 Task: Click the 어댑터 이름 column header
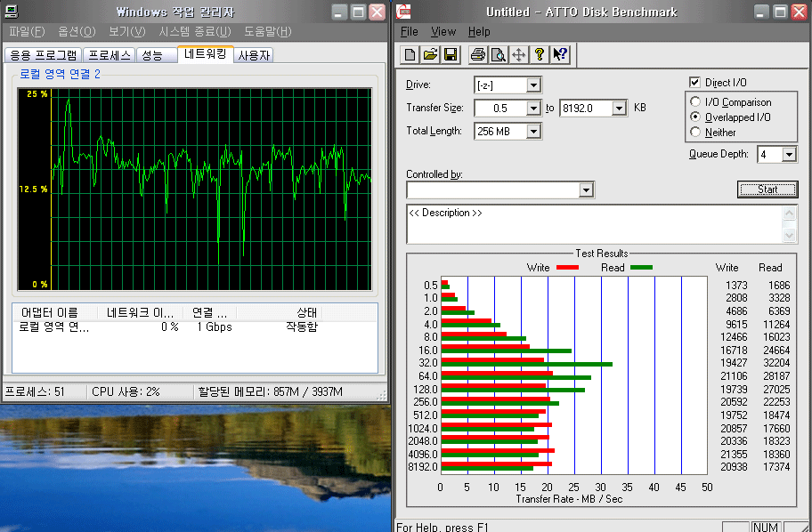54,312
